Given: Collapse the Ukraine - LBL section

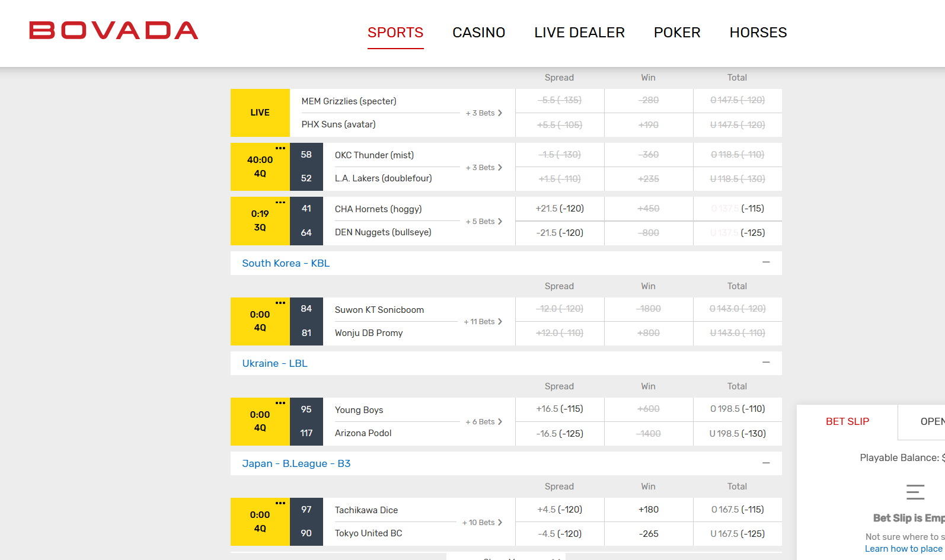Looking at the screenshot, I should [766, 363].
